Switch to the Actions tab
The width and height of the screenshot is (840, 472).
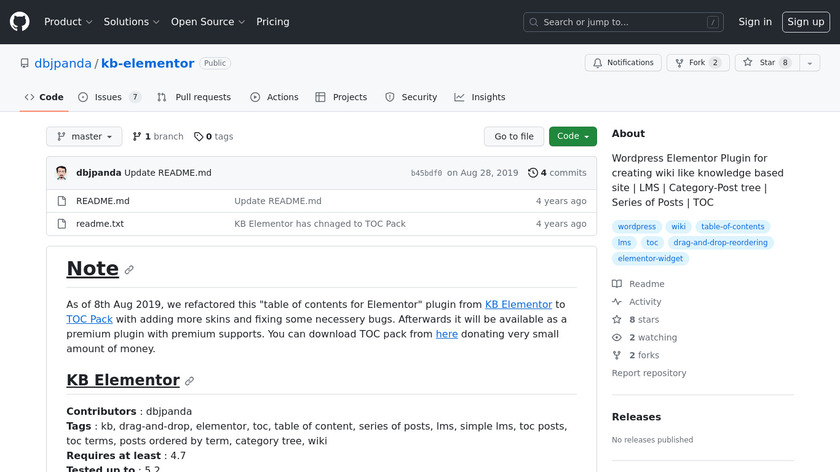pos(274,97)
